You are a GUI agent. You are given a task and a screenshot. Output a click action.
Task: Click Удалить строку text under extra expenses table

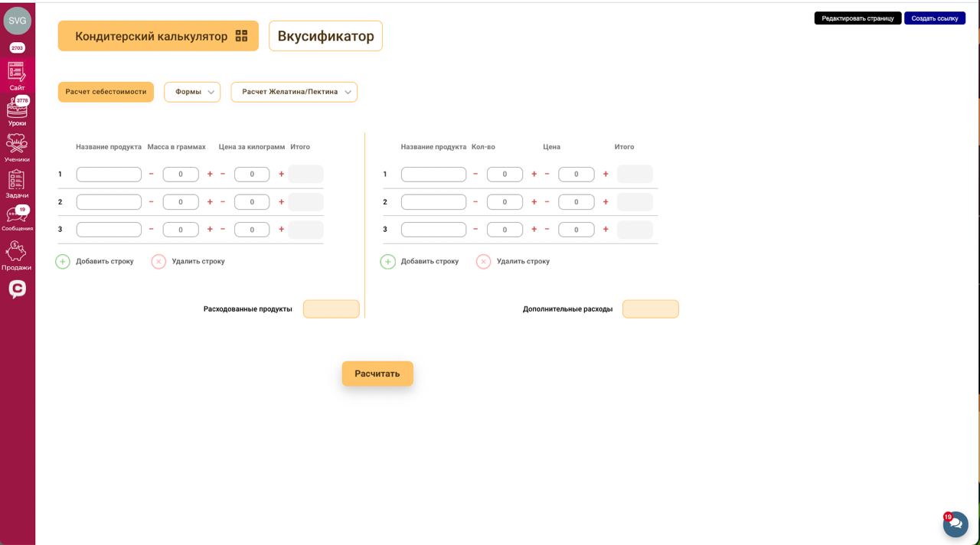[523, 262]
